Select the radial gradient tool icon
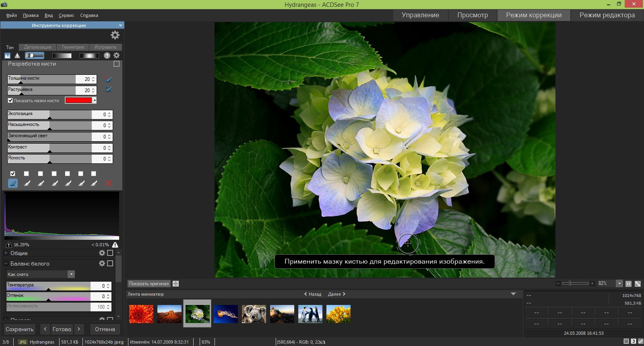Image resolution: width=644 pixels, height=346 pixels. pos(89,56)
